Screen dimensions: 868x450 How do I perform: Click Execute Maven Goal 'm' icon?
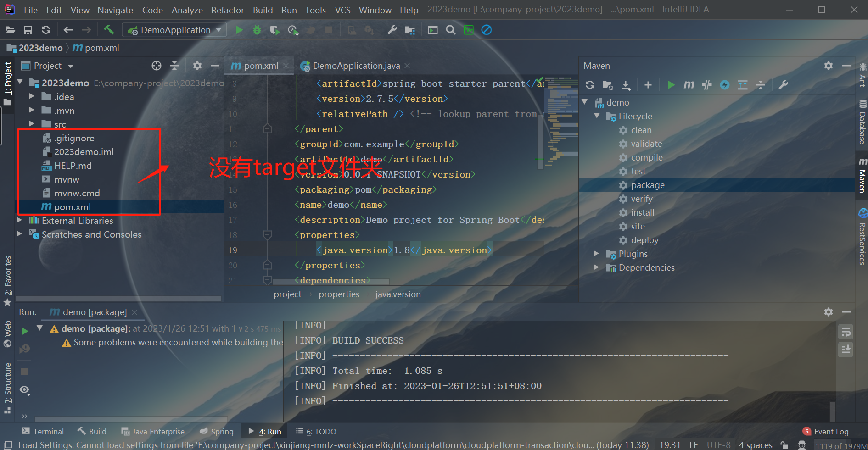tap(689, 85)
